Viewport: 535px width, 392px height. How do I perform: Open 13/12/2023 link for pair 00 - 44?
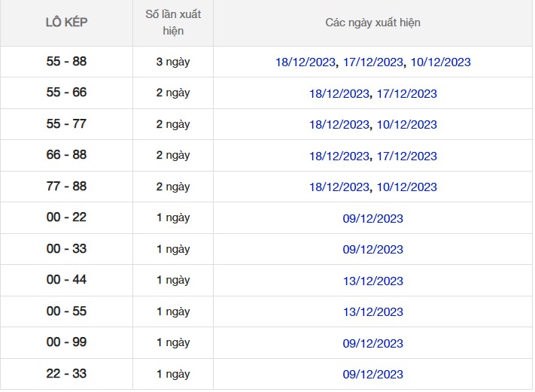click(x=372, y=281)
